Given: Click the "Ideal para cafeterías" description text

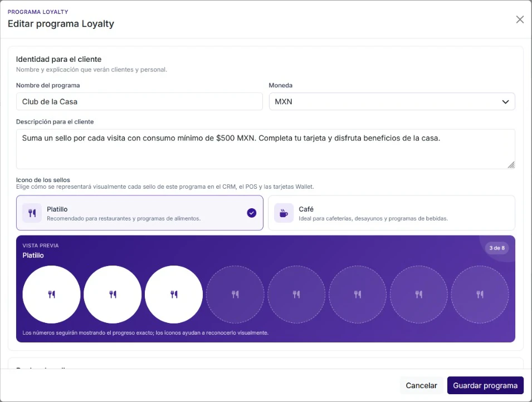Looking at the screenshot, I should coord(373,218).
